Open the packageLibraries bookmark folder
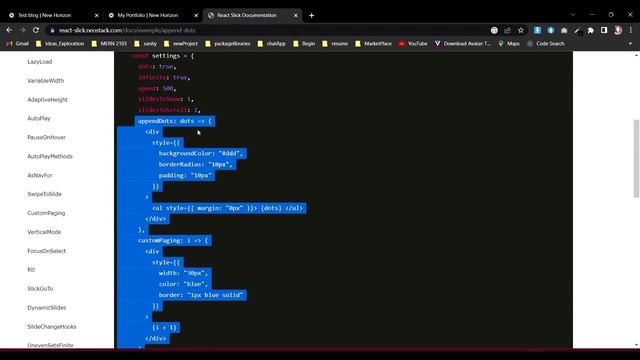The width and height of the screenshot is (640, 360). [x=228, y=44]
